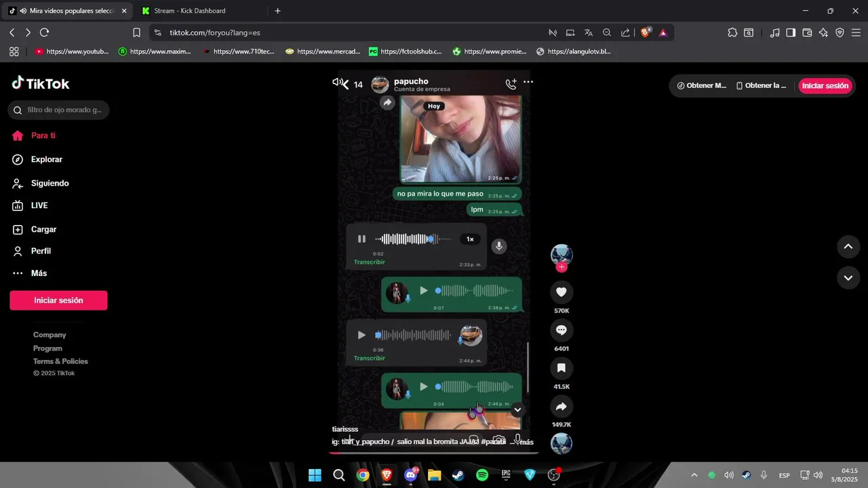Open the mercad... bookmark
The height and width of the screenshot is (488, 868).
pos(323,52)
